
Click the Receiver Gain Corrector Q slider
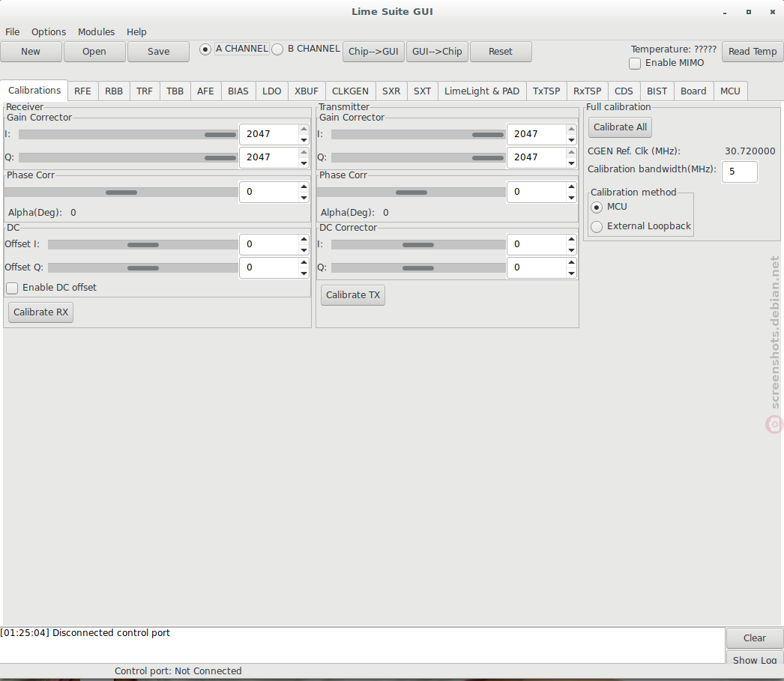coord(127,158)
